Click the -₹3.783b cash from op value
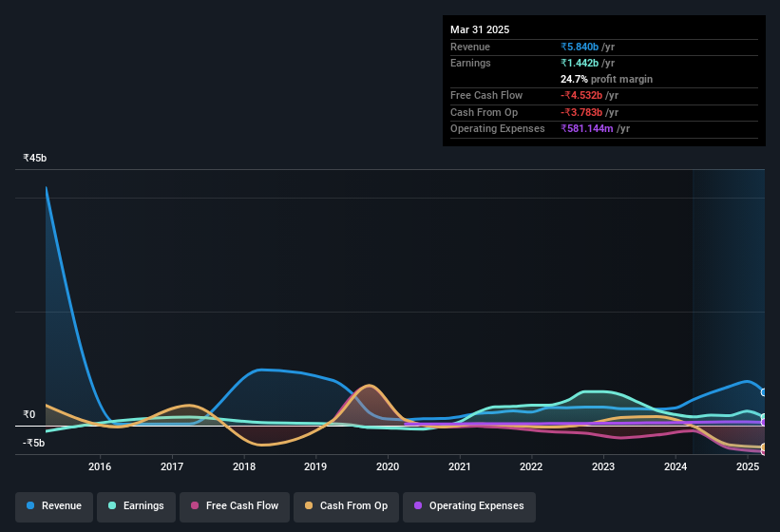 click(x=581, y=112)
